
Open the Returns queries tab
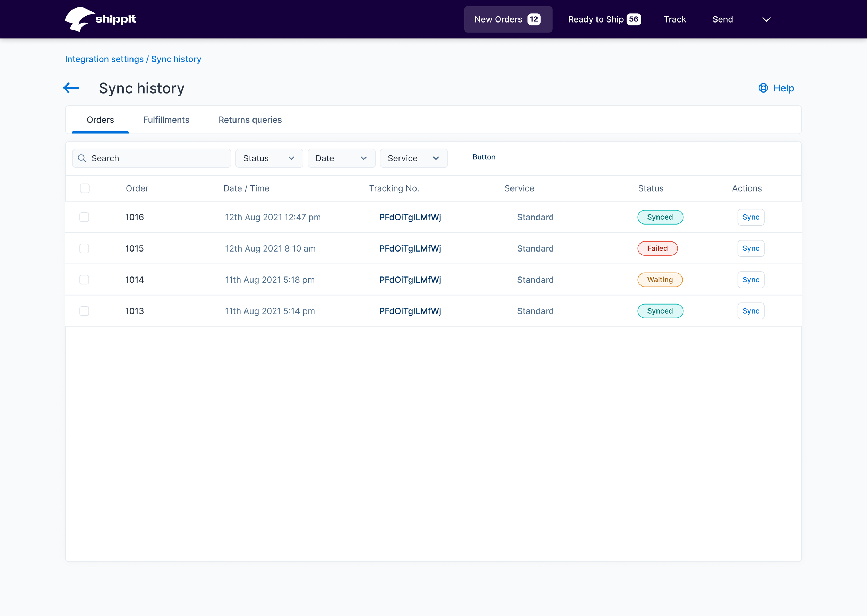coord(250,120)
